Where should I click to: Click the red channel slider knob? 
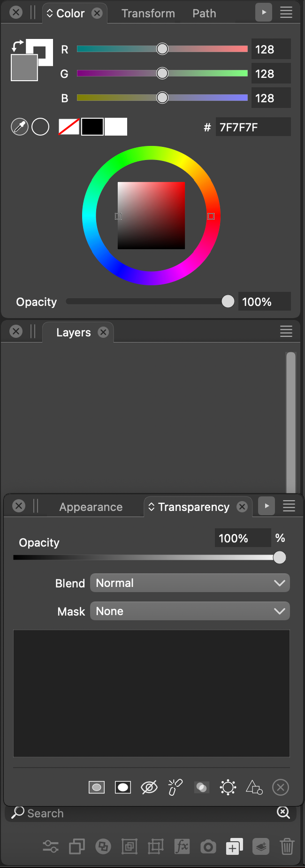[162, 49]
